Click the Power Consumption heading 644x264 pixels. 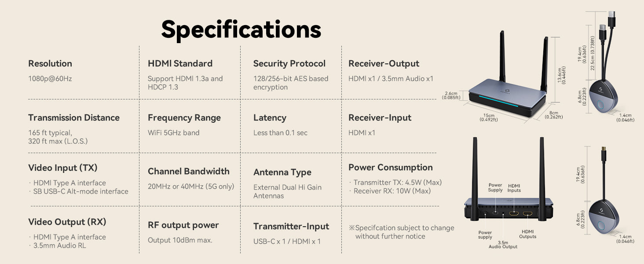391,167
